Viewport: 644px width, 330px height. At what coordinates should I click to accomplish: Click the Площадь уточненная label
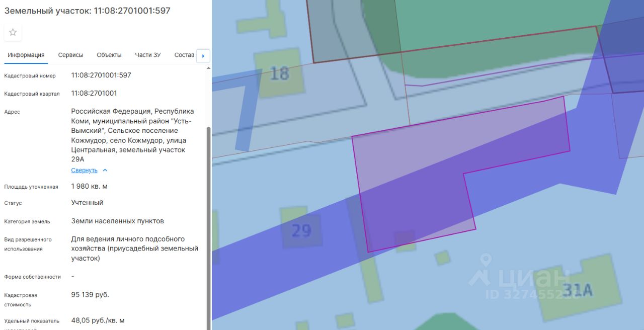(31, 187)
